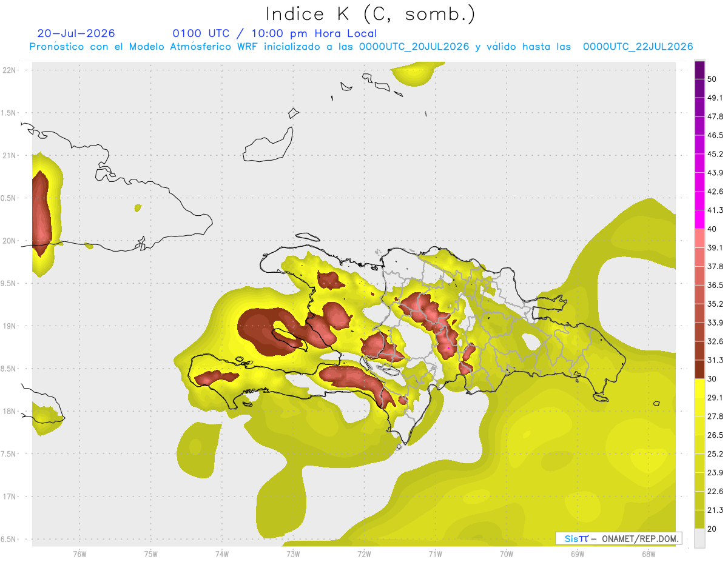This screenshot has height=562, width=728.
Task: Click the color scale value 30
Action: (x=712, y=379)
